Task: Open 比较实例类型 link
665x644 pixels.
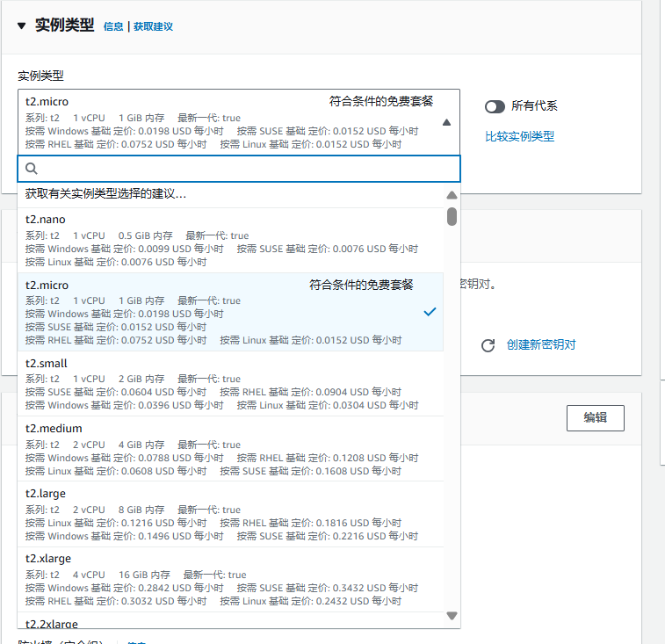Action: tap(519, 136)
